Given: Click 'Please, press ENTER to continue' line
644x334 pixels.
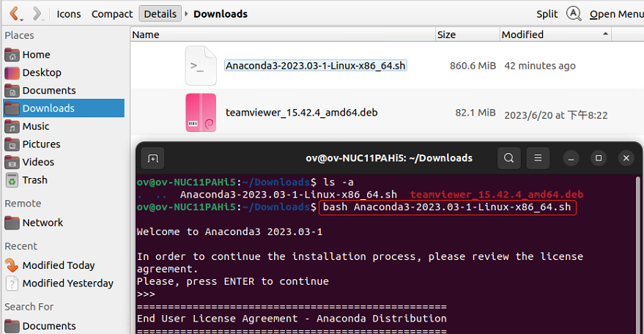Looking at the screenshot, I should (x=233, y=281).
